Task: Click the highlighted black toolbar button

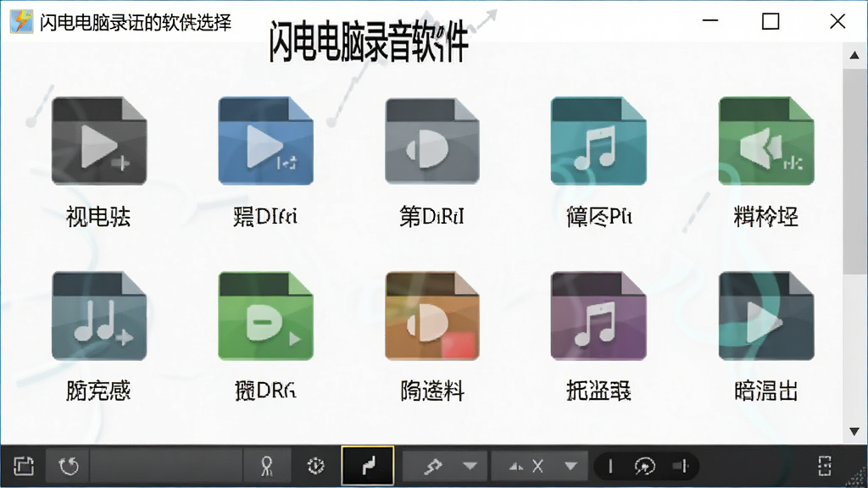Action: coord(368,466)
